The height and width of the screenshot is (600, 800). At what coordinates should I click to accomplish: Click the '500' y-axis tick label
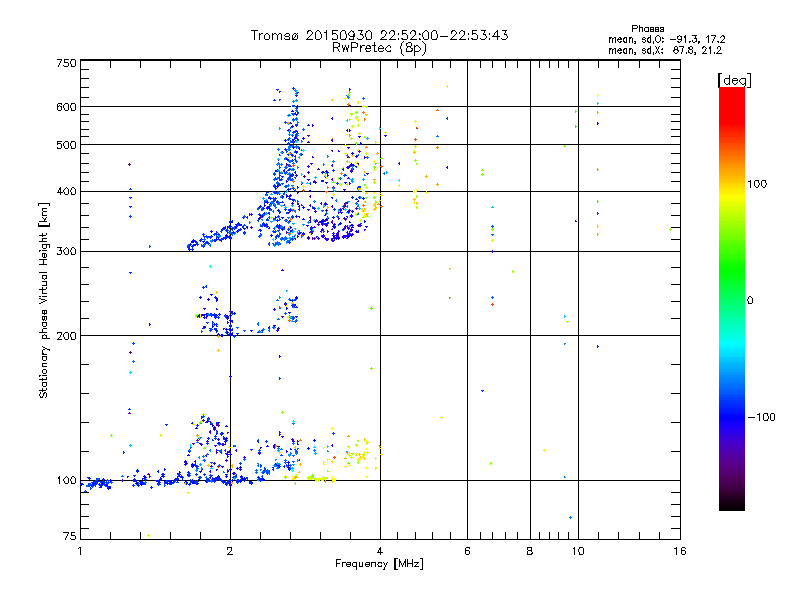pos(66,145)
